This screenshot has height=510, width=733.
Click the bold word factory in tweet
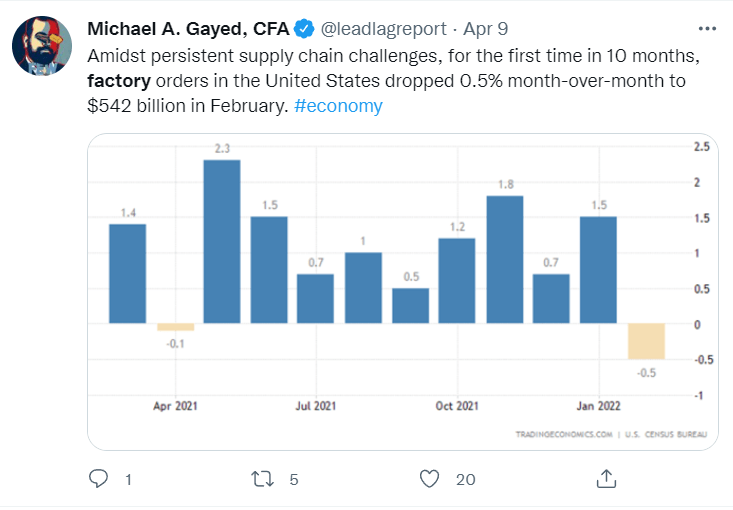(x=119, y=79)
